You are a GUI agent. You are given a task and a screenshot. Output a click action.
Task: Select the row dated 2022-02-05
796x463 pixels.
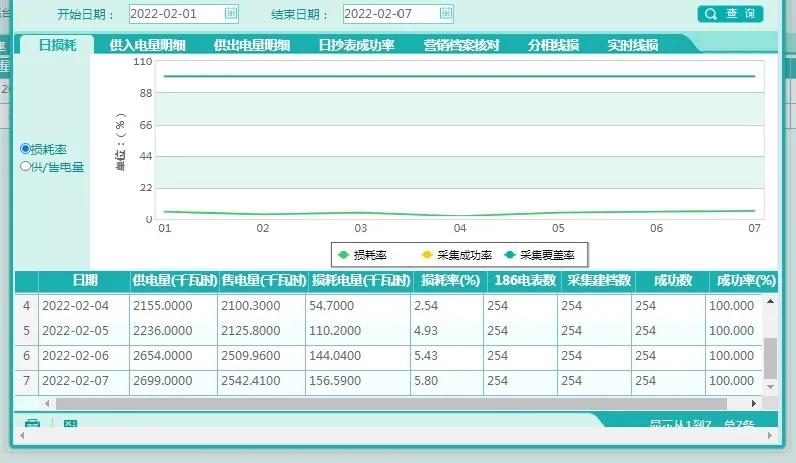pyautogui.click(x=388, y=330)
